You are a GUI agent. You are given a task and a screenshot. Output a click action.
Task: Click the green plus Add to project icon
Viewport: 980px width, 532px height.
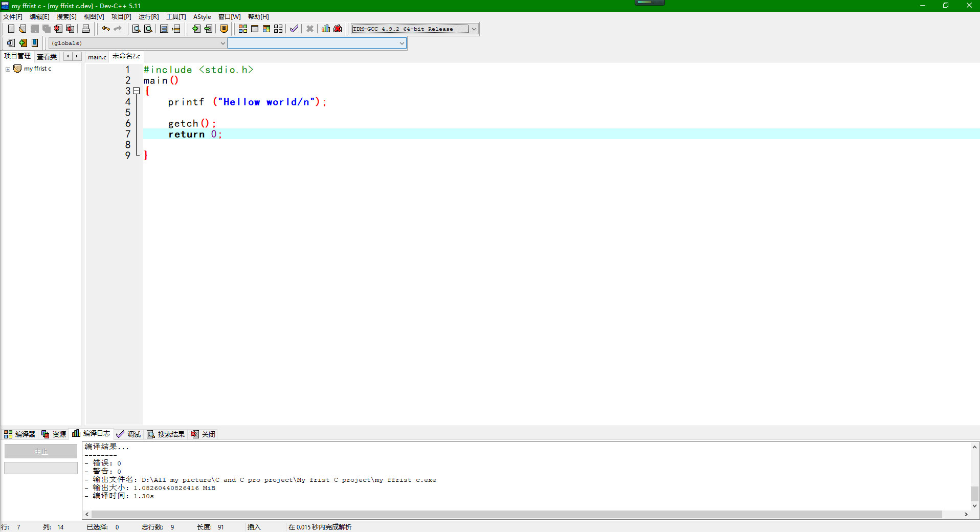click(196, 29)
